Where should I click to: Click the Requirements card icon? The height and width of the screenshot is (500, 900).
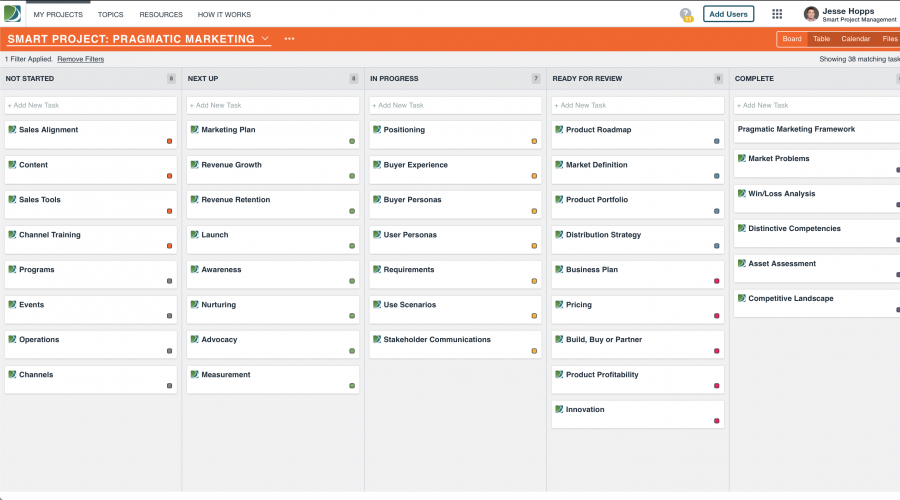coord(377,269)
